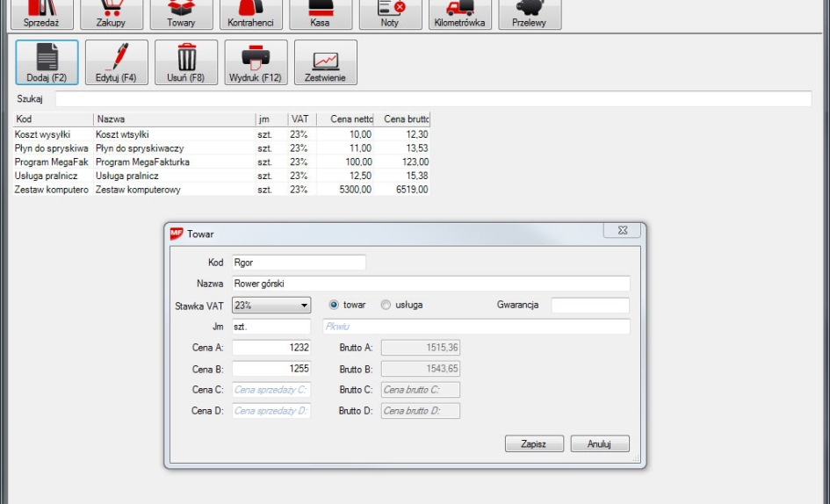Print with the Wydruk (F12) button
Screen dimensions: 830x504
click(x=256, y=62)
